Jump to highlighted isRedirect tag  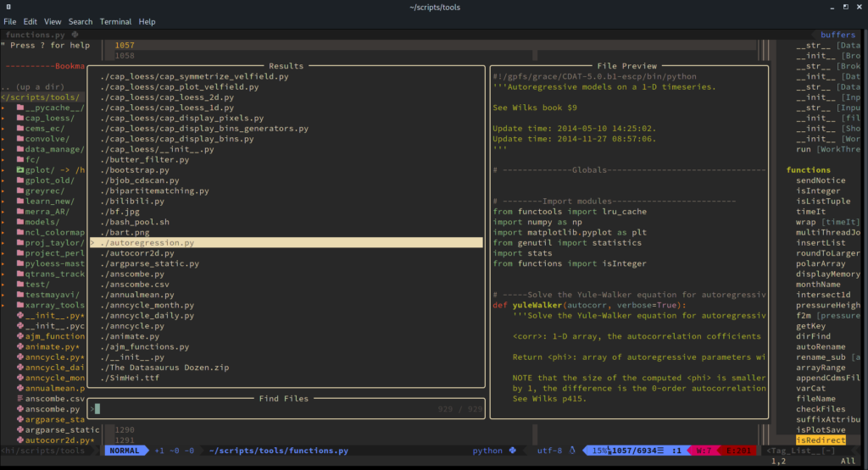[x=821, y=440]
